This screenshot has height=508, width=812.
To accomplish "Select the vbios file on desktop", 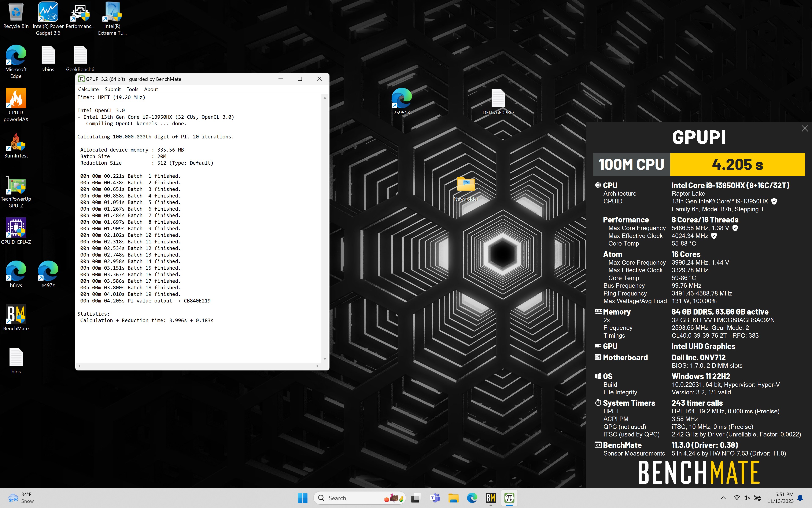I will pos(48,58).
